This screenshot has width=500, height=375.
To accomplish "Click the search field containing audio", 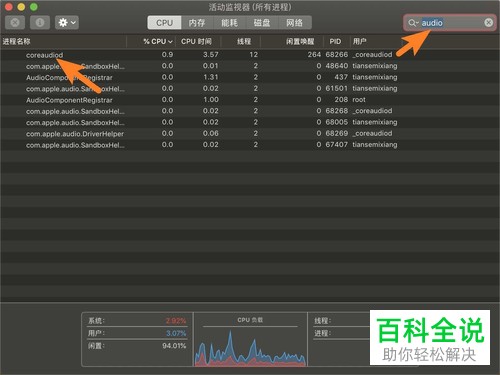I will point(449,23).
